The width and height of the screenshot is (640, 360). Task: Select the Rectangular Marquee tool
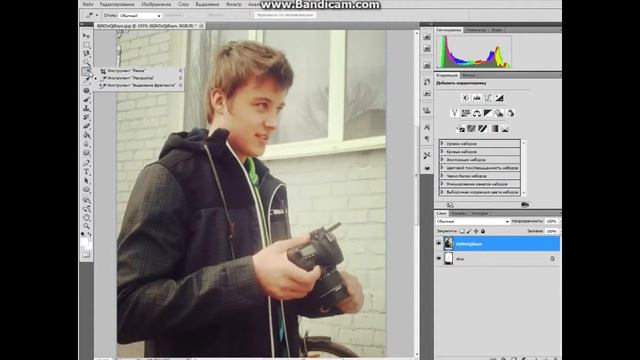pyautogui.click(x=86, y=45)
